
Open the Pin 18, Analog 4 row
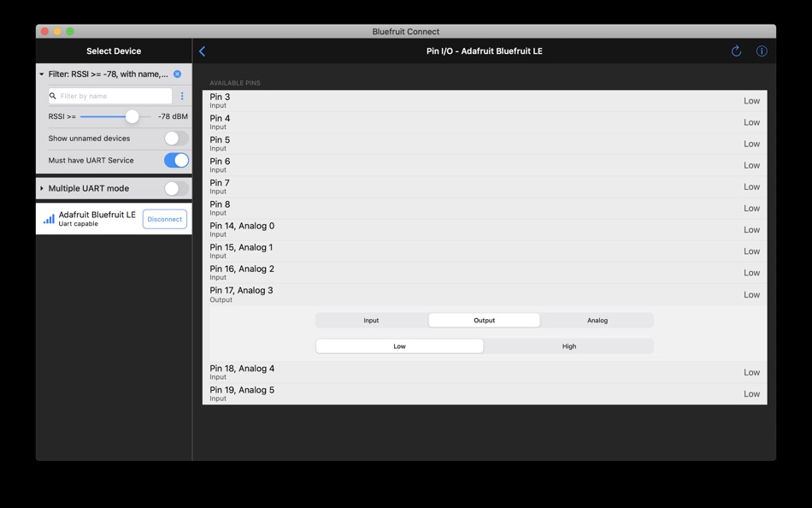coord(485,373)
